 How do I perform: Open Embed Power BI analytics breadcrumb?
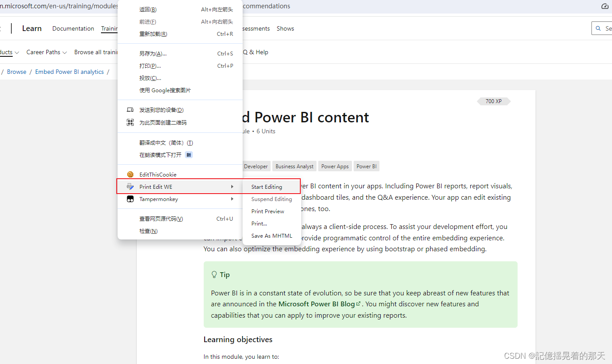tap(70, 72)
